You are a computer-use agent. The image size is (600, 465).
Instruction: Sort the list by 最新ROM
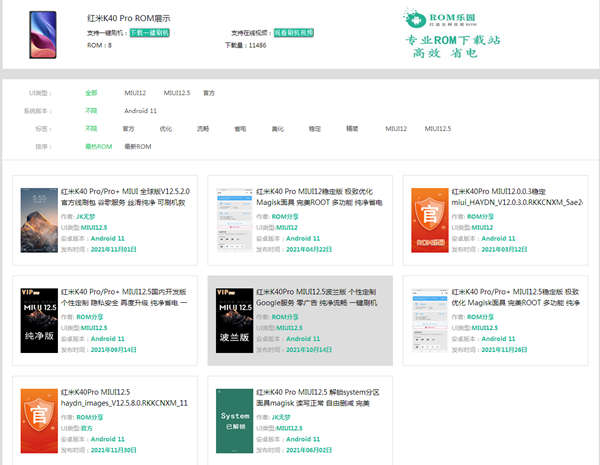(137, 146)
